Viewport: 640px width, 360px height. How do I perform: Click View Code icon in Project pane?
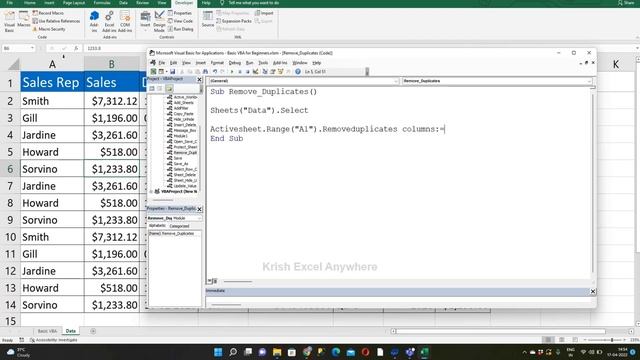coord(151,88)
